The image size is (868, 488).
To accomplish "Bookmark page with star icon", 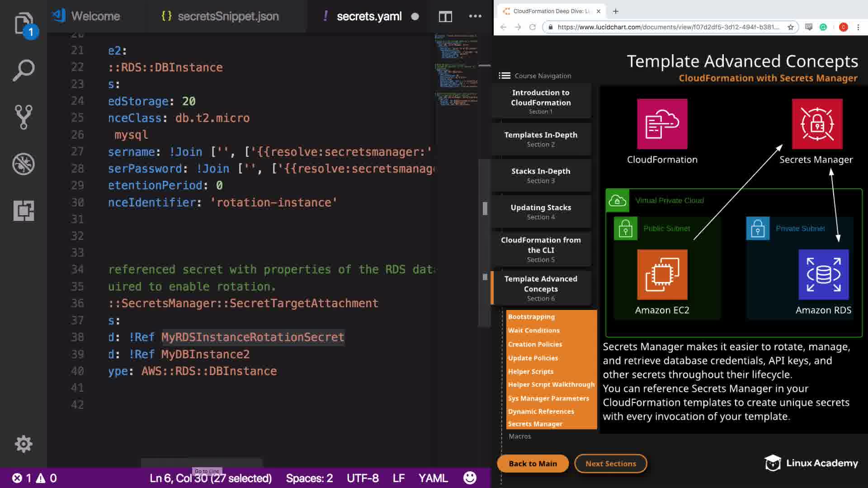I will click(x=791, y=27).
